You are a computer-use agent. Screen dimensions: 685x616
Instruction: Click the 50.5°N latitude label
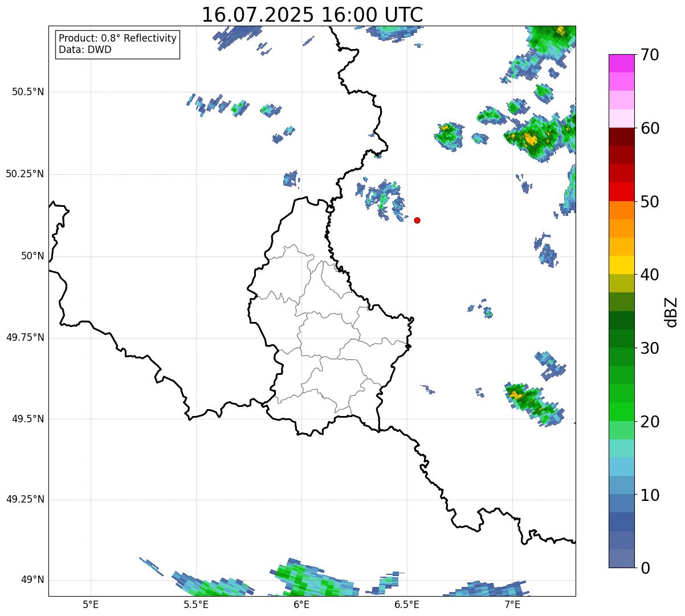tap(28, 92)
